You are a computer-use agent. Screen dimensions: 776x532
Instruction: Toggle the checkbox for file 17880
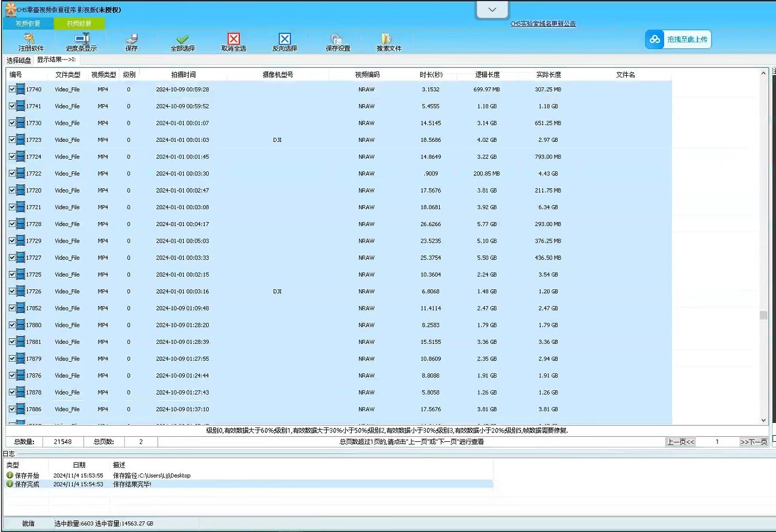click(x=12, y=325)
